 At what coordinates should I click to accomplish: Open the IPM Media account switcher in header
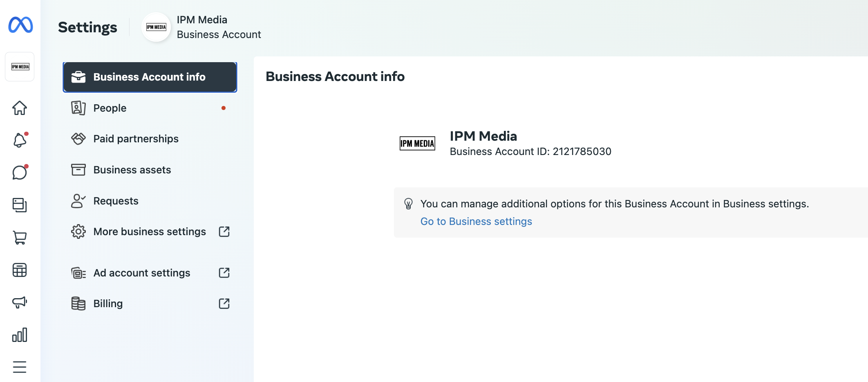pyautogui.click(x=202, y=27)
